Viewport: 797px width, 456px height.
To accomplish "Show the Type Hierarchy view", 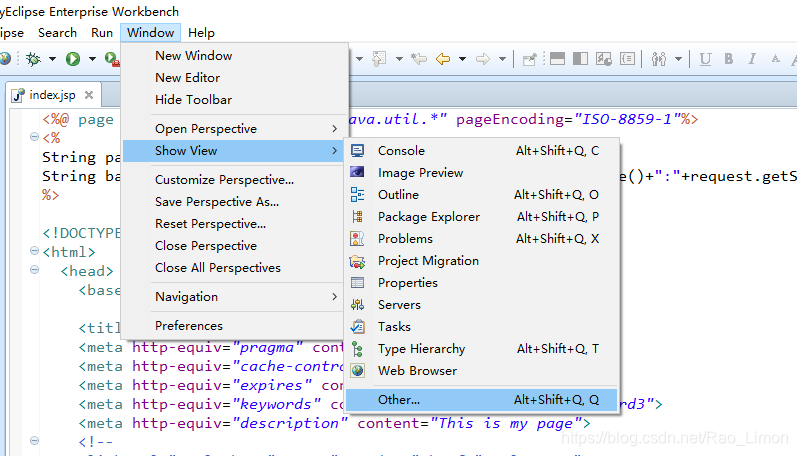I will click(481, 348).
